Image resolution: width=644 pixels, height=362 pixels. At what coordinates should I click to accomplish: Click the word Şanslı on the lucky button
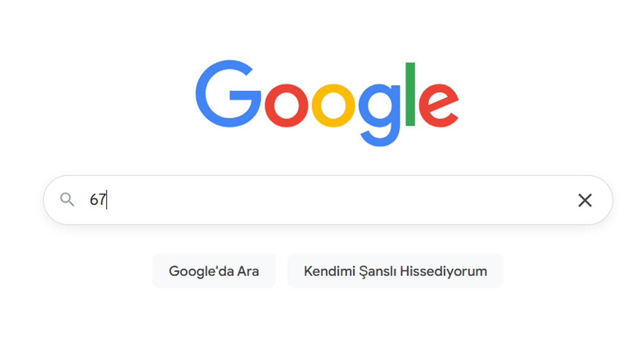(377, 272)
